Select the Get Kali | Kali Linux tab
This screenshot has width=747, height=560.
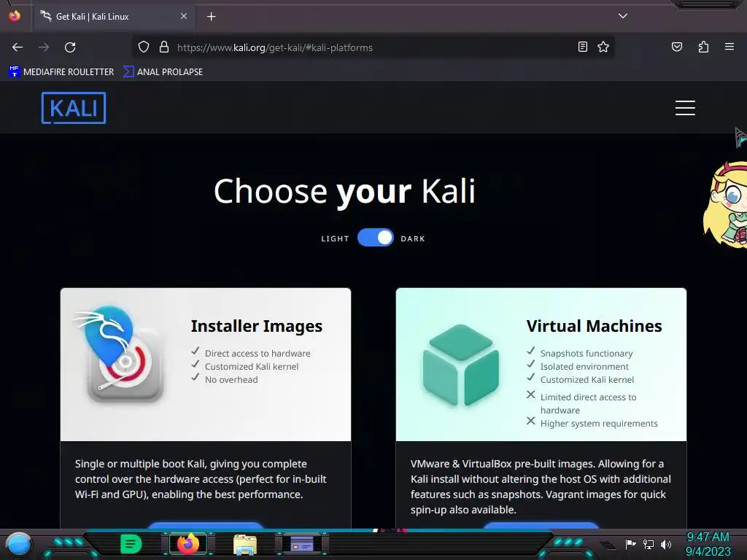pos(113,16)
